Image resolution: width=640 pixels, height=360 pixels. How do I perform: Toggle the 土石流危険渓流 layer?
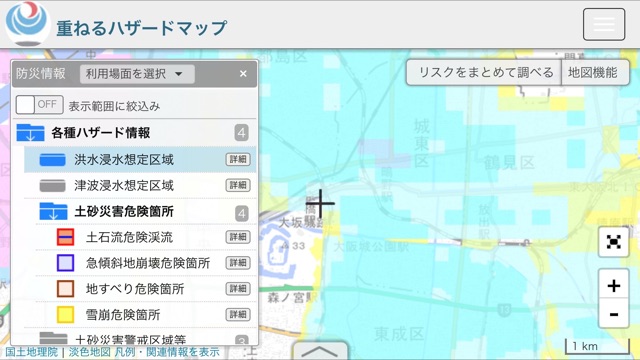click(x=129, y=237)
